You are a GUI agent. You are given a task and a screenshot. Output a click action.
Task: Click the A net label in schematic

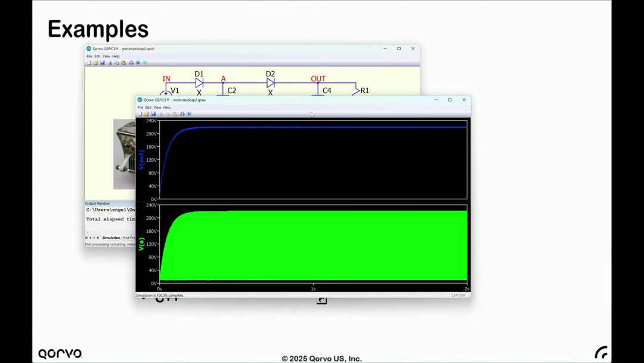pyautogui.click(x=223, y=79)
